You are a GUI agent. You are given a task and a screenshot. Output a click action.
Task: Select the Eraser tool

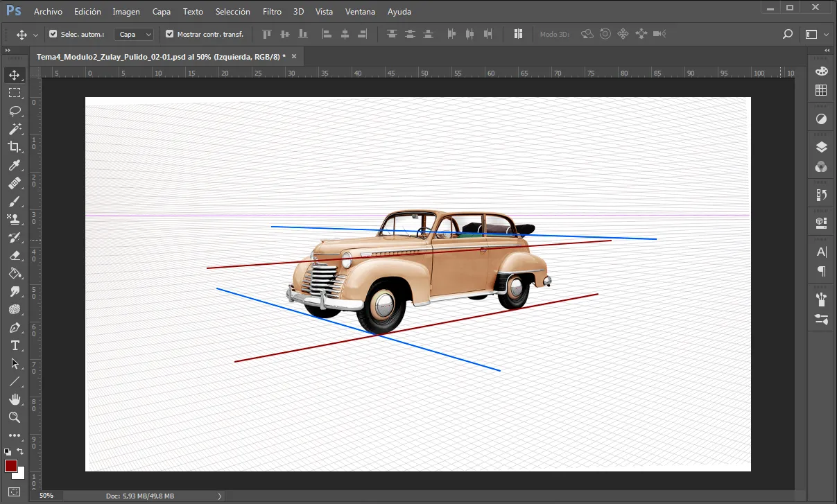[x=15, y=255]
